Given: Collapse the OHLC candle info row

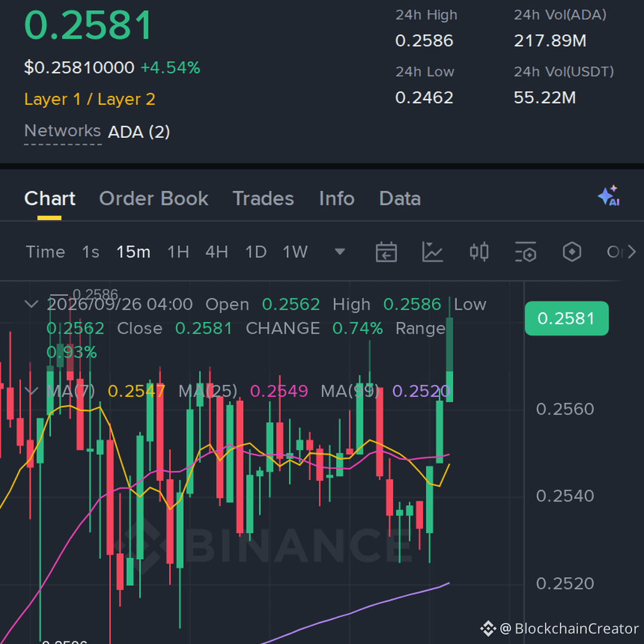Looking at the screenshot, I should [x=31, y=304].
